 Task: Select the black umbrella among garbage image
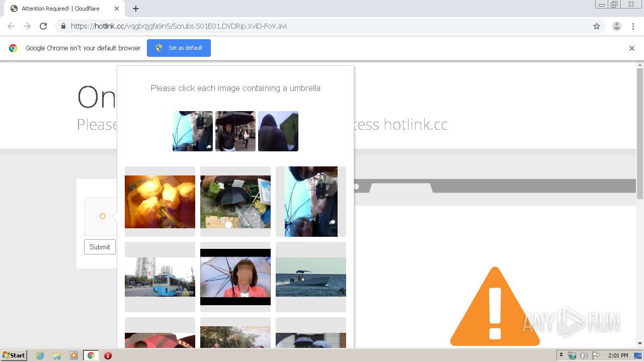235,202
